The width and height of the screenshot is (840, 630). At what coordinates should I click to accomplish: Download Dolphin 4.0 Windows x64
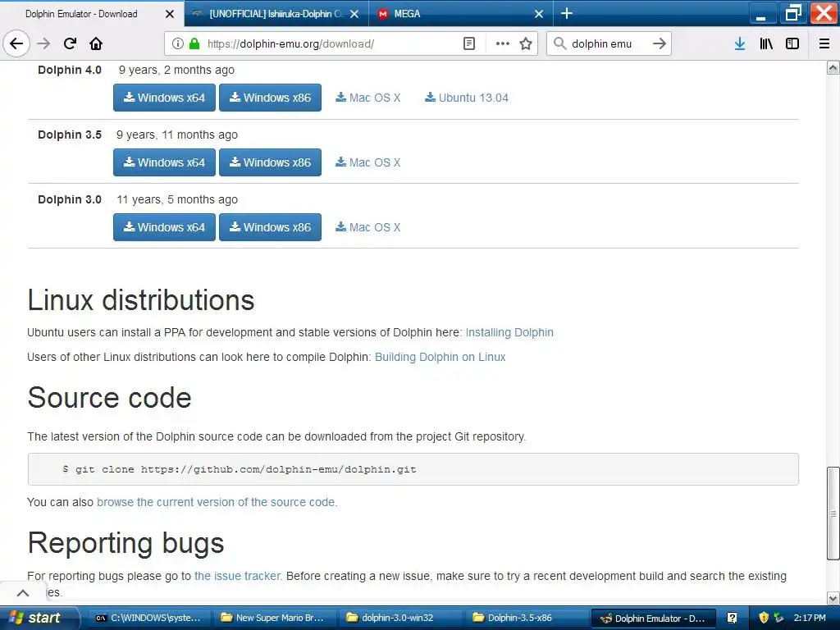pyautogui.click(x=164, y=98)
